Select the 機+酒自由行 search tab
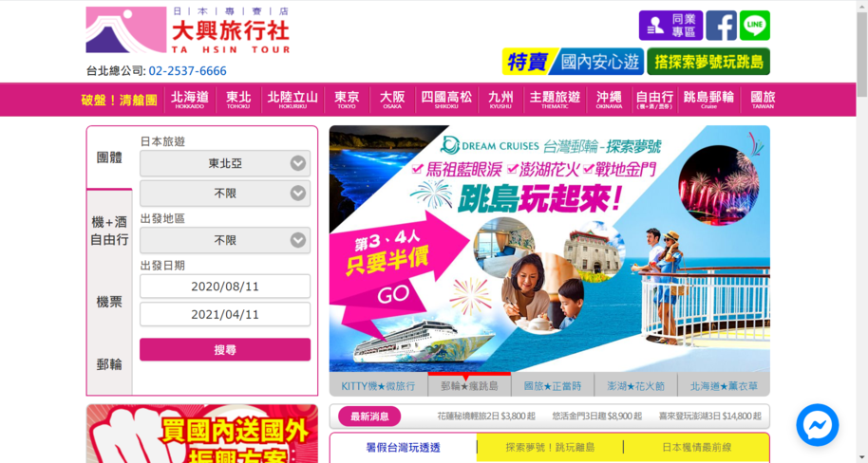The image size is (868, 463). pos(109,231)
